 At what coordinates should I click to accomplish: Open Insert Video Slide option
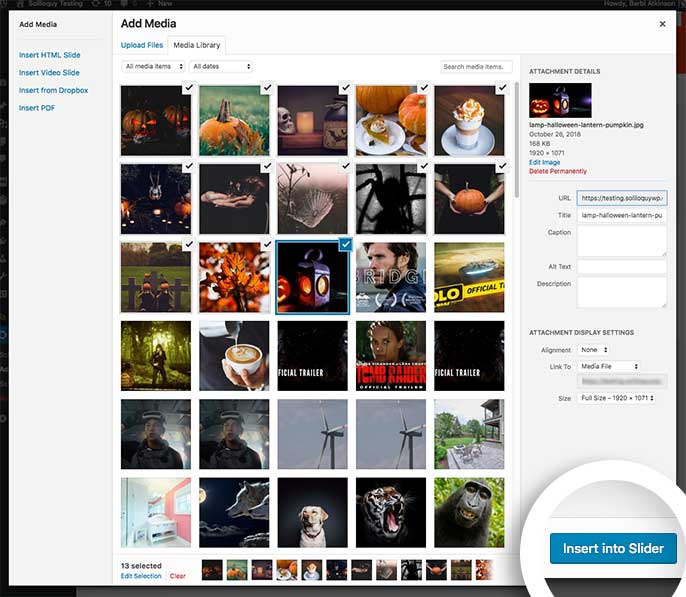pyautogui.click(x=49, y=73)
